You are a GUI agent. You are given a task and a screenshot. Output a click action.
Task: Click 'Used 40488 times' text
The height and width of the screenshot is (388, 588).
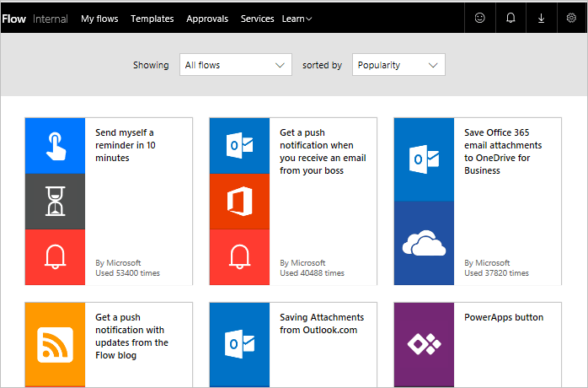point(312,273)
